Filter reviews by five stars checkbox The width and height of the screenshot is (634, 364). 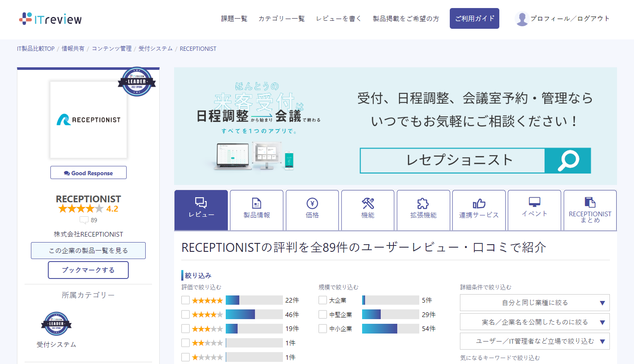click(x=185, y=300)
